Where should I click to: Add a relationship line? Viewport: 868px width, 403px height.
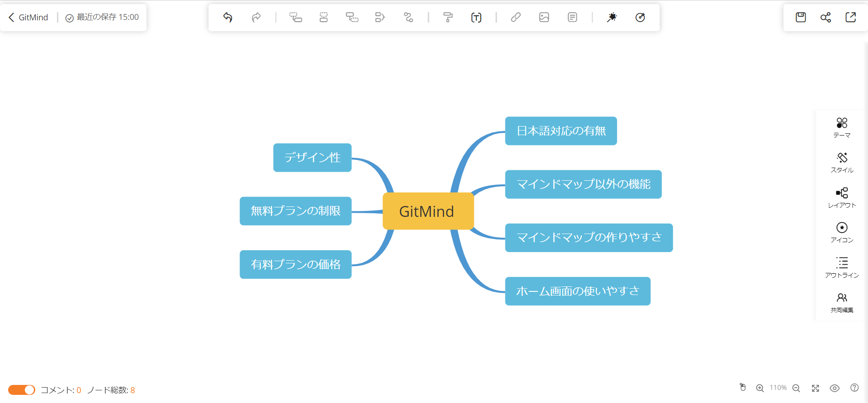point(409,17)
